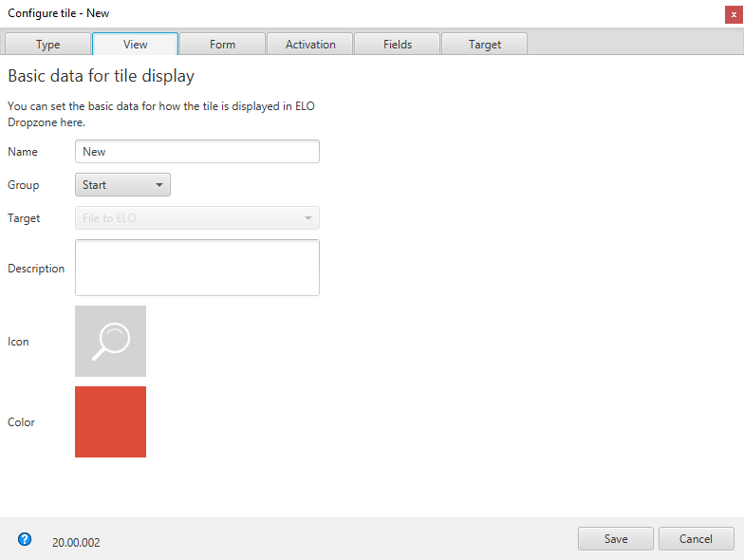The height and width of the screenshot is (560, 744).
Task: Close the Configure tile dialog
Action: click(x=734, y=14)
